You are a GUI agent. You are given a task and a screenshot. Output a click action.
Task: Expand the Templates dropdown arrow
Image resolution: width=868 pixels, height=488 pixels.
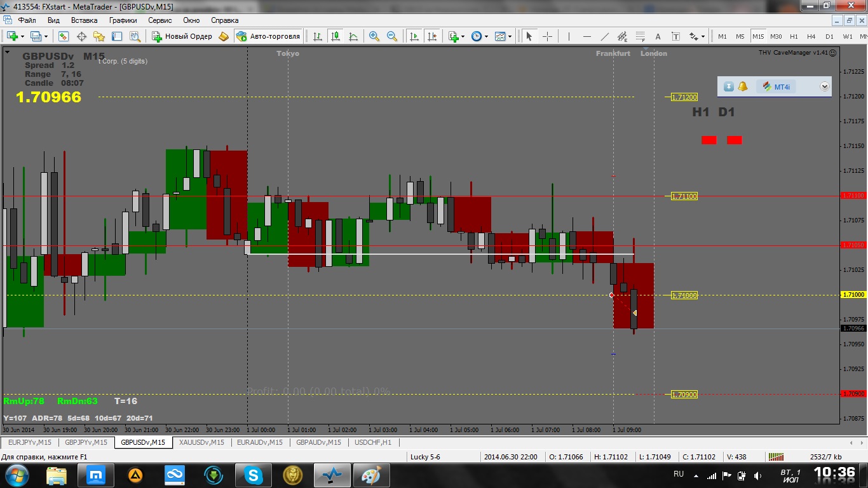[510, 36]
